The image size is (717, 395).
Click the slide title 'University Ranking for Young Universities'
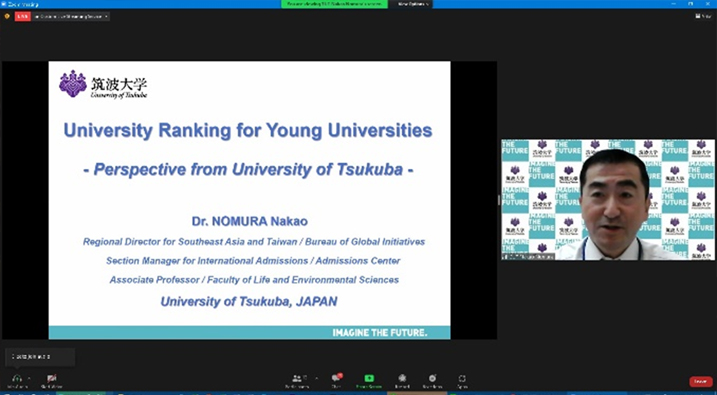[248, 130]
